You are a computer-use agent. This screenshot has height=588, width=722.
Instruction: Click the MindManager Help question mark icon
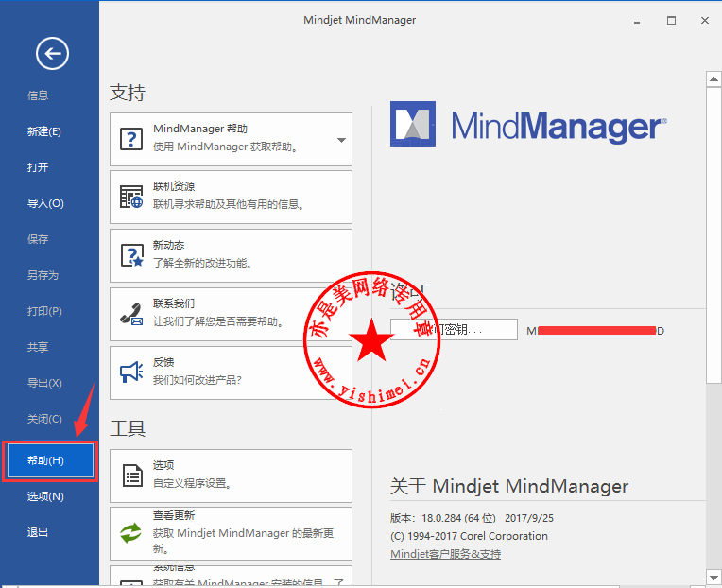tap(131, 139)
